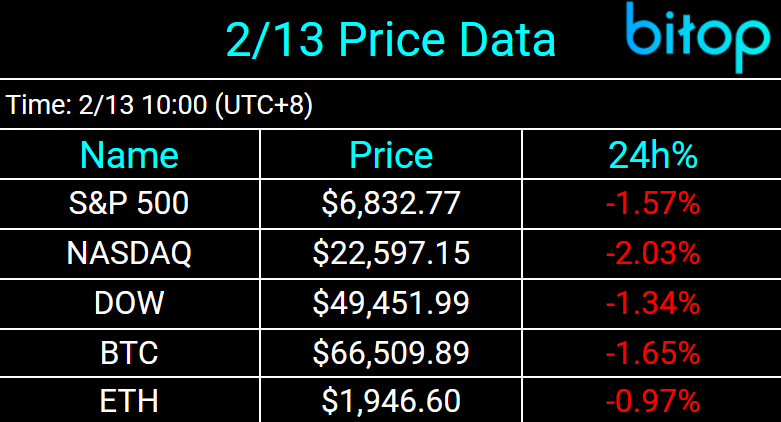Click the S&P 500 name cell

point(129,204)
